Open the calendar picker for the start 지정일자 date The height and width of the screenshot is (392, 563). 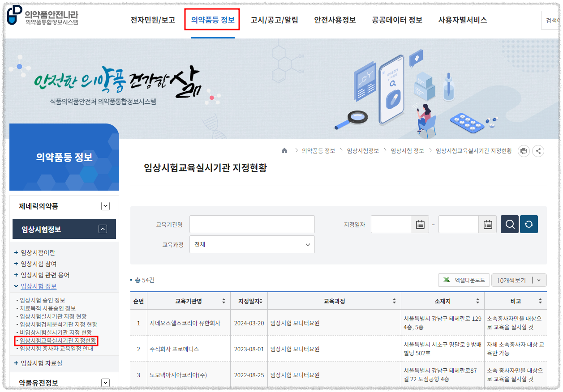coord(420,224)
